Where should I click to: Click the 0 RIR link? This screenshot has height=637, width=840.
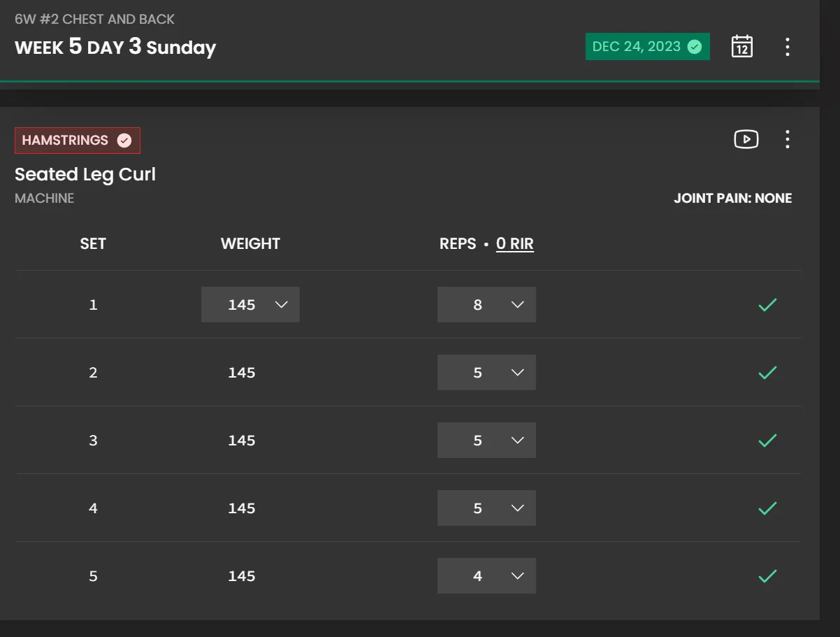tap(514, 244)
